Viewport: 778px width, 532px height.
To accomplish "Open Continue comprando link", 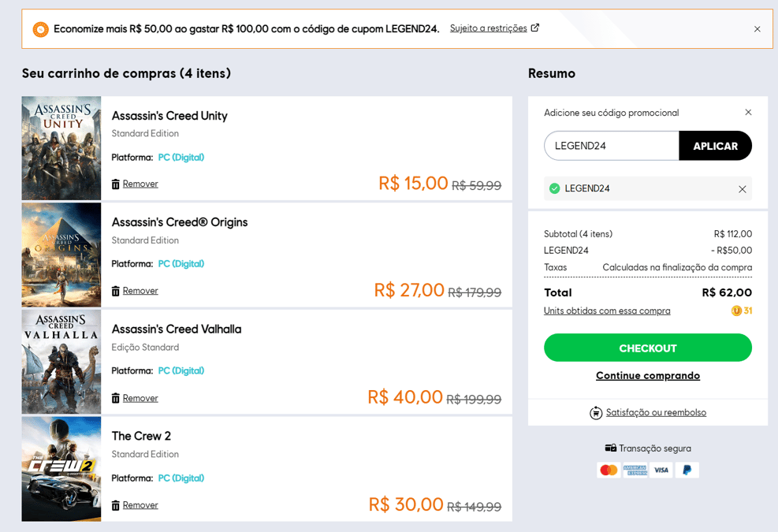I will [x=647, y=376].
